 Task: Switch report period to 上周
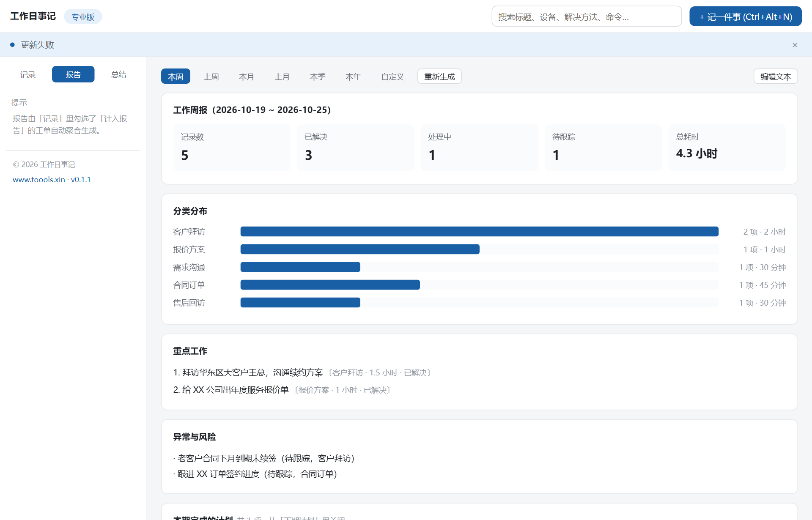(211, 77)
